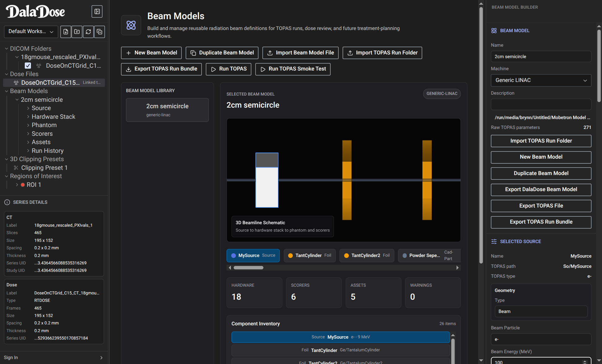The width and height of the screenshot is (602, 364).
Task: Click the upload icon on Import TOPAS Run Folder
Action: 350,53
